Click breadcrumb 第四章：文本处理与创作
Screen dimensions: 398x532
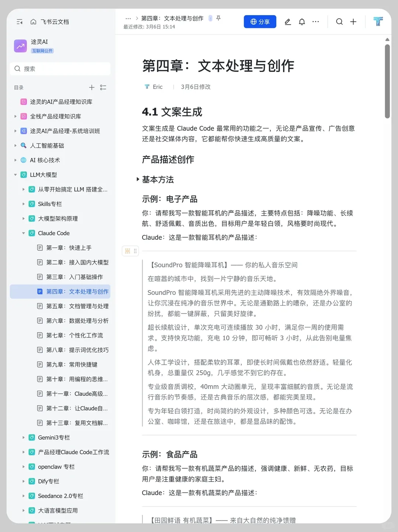[x=172, y=18]
